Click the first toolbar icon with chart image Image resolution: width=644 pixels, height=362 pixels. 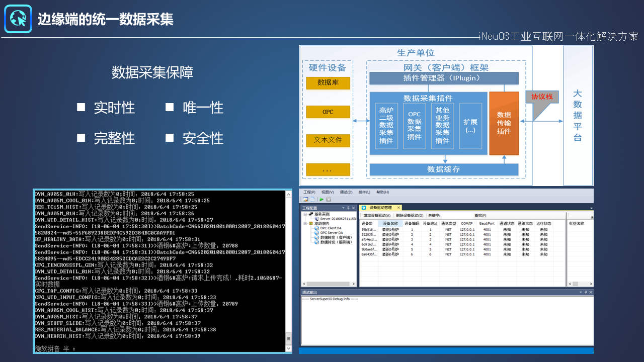(x=305, y=200)
